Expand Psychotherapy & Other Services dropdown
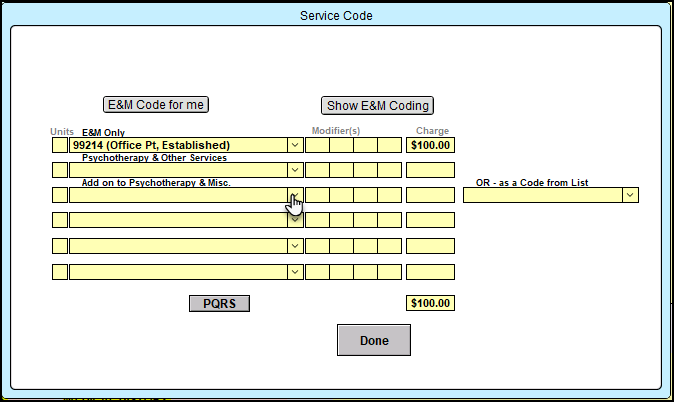 click(x=294, y=170)
